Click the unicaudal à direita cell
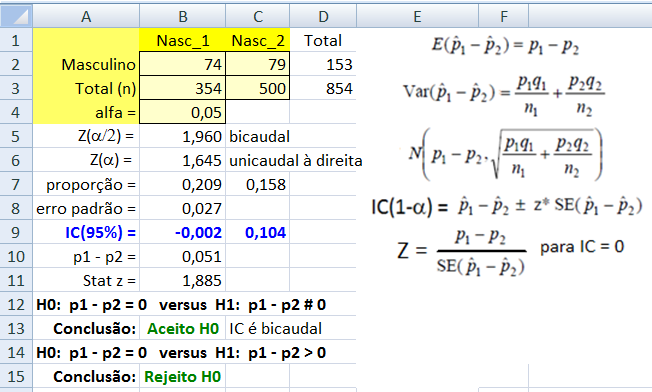652x392 pixels. point(295,160)
